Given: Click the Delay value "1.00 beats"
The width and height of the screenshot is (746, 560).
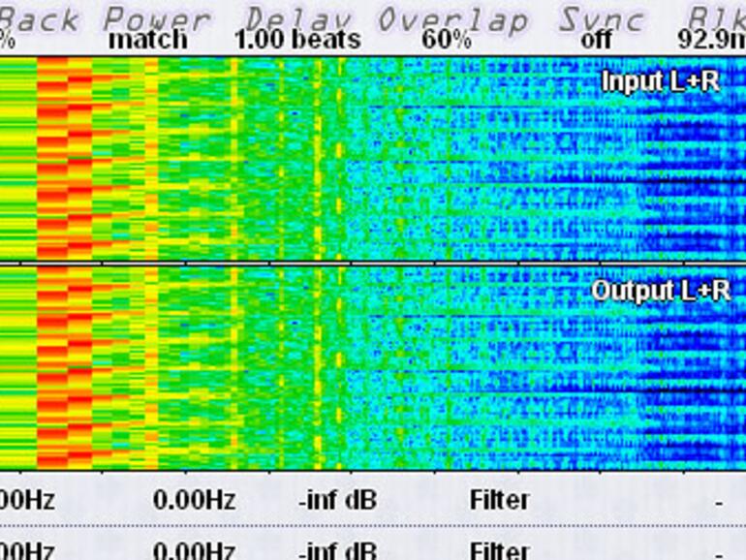Looking at the screenshot, I should pos(297,40).
